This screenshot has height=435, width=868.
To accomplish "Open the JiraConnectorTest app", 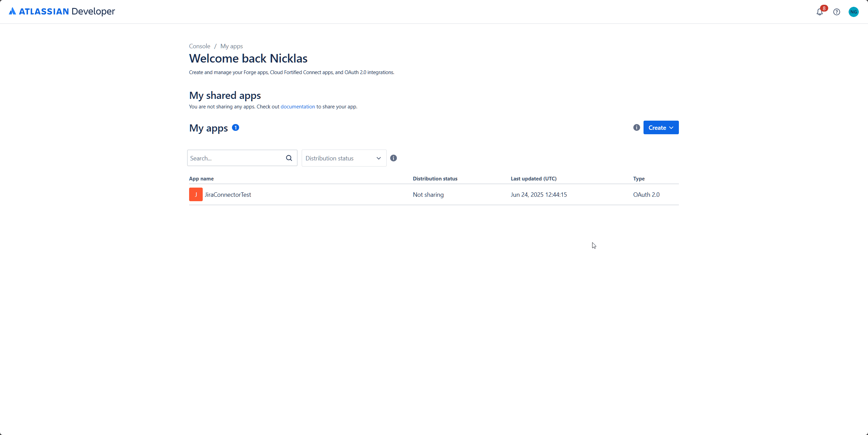I will [x=228, y=195].
